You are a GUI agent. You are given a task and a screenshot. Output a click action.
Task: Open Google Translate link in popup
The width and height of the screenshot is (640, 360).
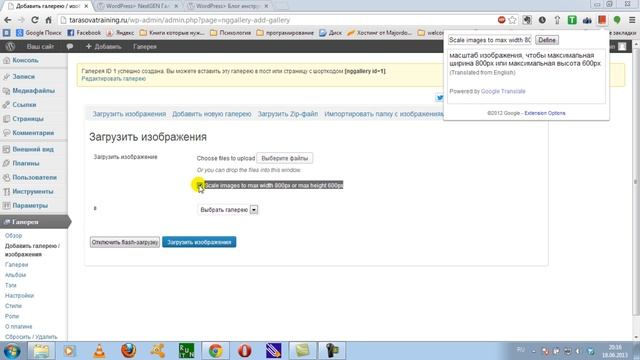[x=503, y=91]
